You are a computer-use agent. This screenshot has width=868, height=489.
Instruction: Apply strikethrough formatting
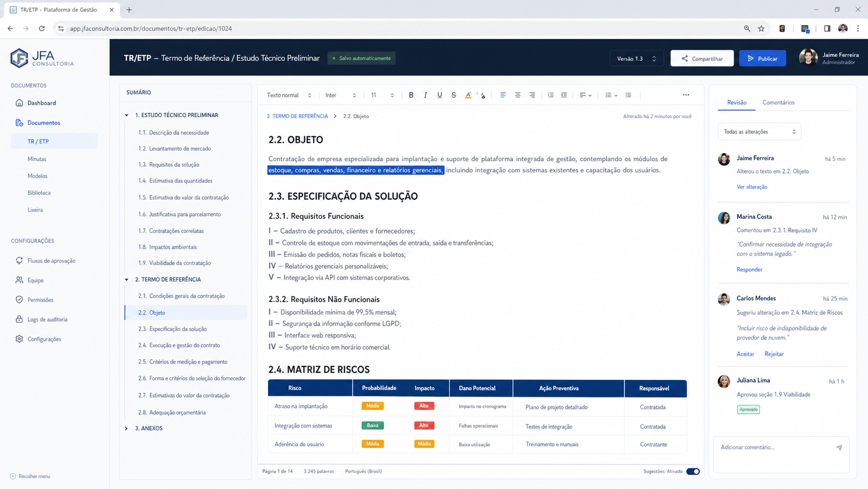[454, 95]
